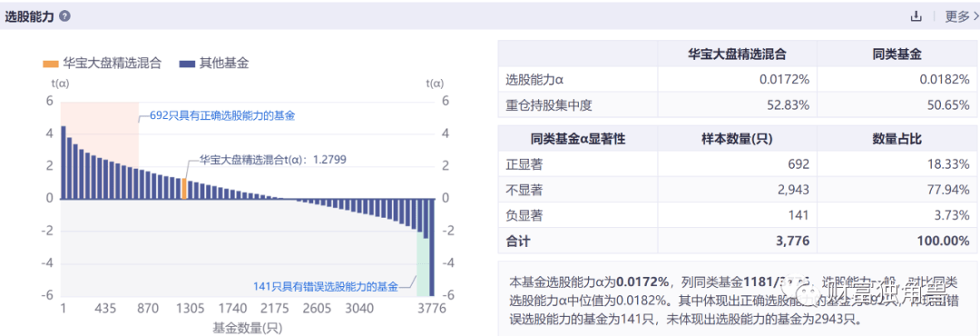The image size is (980, 336).
Task: Click the 3,776 total cell
Action: coord(792,241)
